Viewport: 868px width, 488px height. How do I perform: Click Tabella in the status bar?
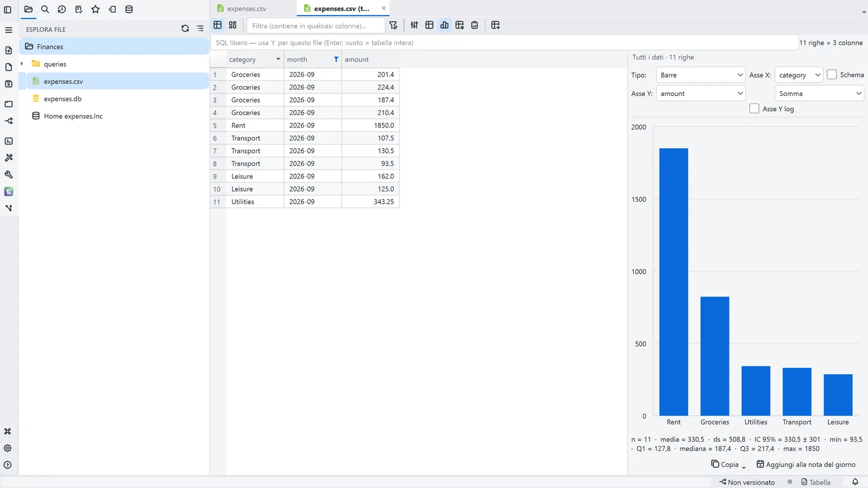click(x=815, y=482)
